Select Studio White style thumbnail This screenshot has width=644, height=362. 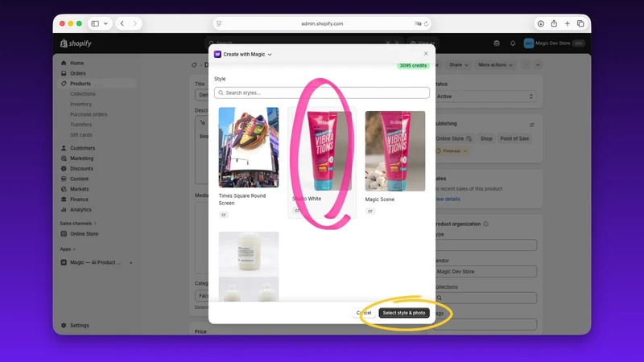[322, 151]
